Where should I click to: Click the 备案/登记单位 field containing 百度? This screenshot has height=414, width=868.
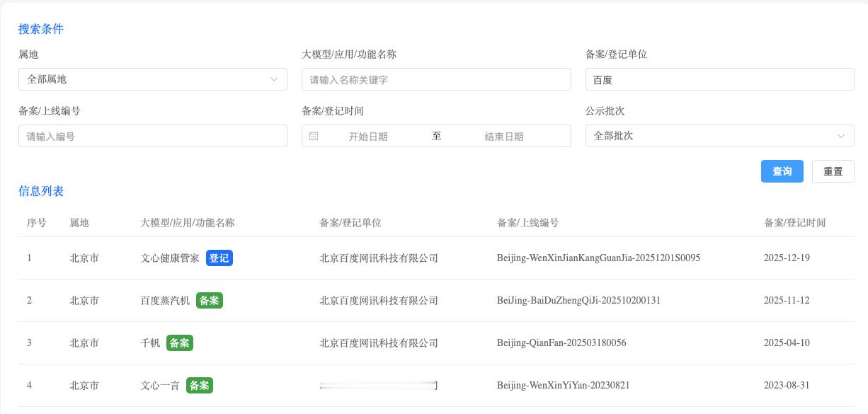(x=719, y=79)
